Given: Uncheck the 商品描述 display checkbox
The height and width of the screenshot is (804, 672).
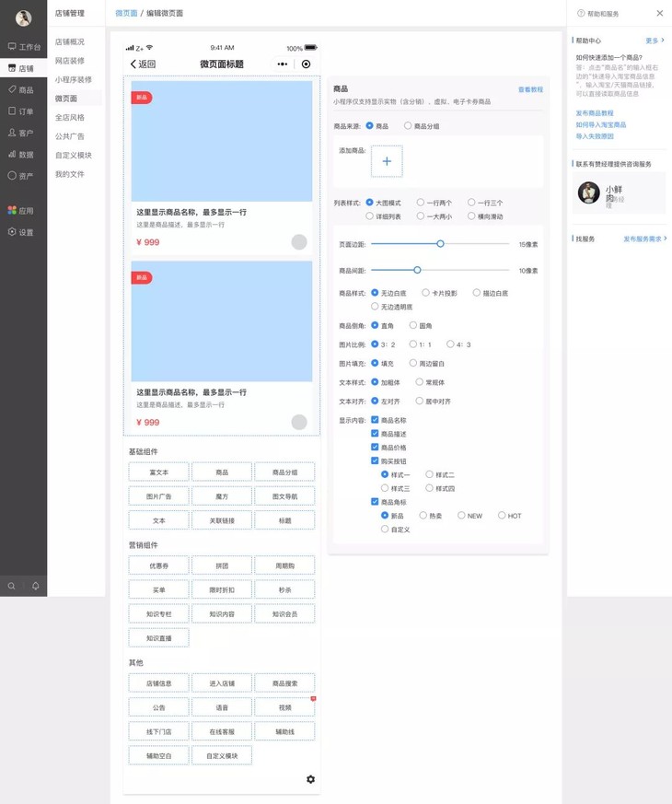Looking at the screenshot, I should [375, 433].
